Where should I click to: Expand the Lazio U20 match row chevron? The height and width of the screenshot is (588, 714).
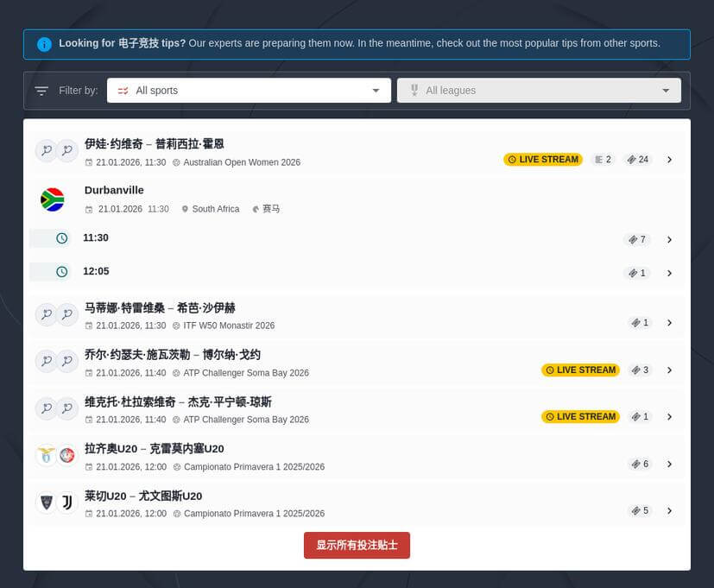(x=670, y=464)
